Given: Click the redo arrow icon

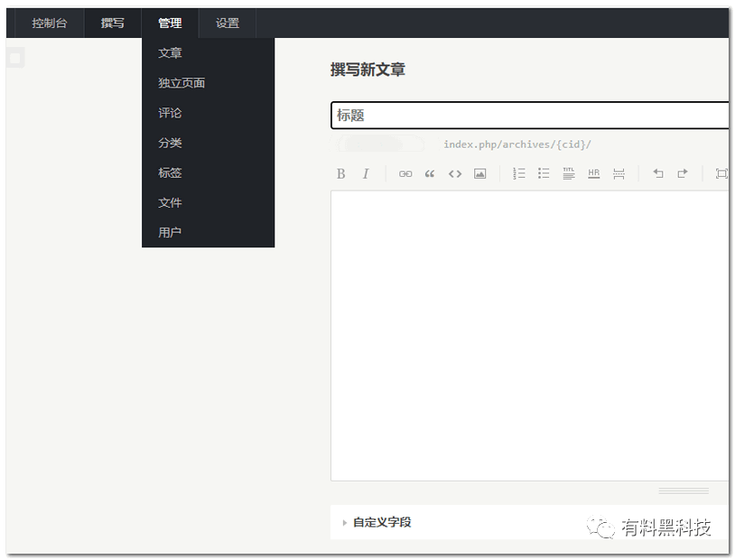Looking at the screenshot, I should coord(684,173).
